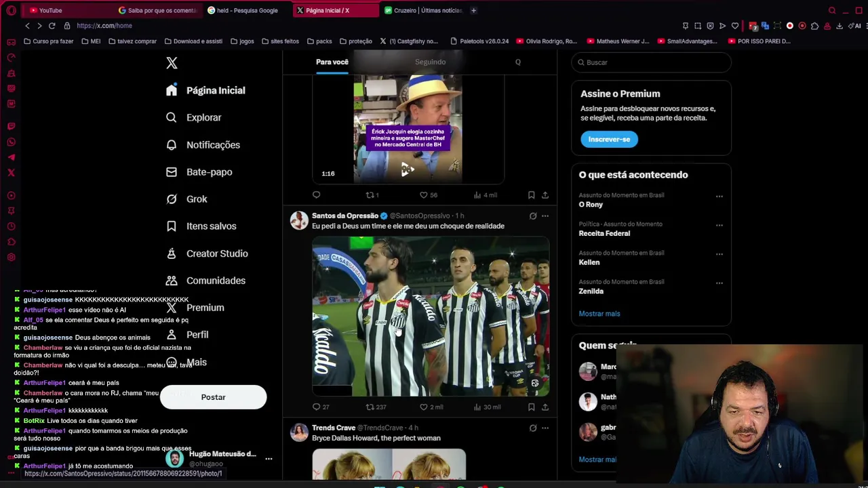The image size is (868, 488).
Task: Go back with the browser back arrow
Action: (x=27, y=26)
